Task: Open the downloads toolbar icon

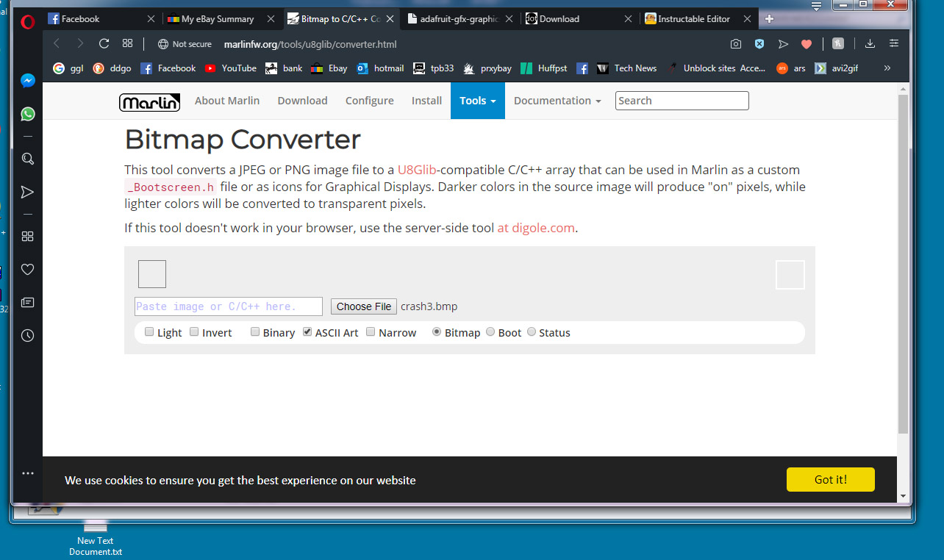Action: (870, 44)
